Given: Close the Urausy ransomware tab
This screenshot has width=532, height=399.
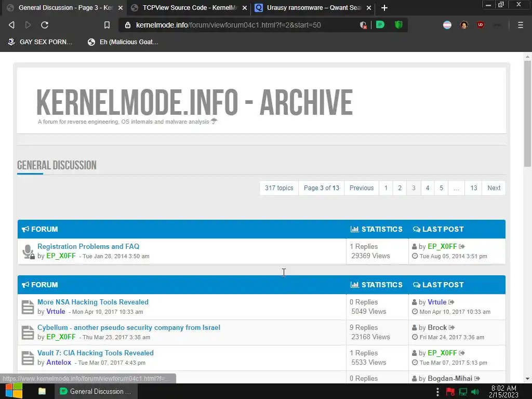Looking at the screenshot, I should (x=369, y=8).
